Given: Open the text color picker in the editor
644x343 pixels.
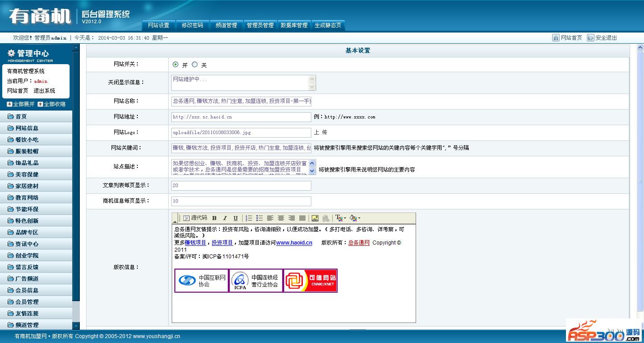Looking at the screenshot, I should point(340,218).
